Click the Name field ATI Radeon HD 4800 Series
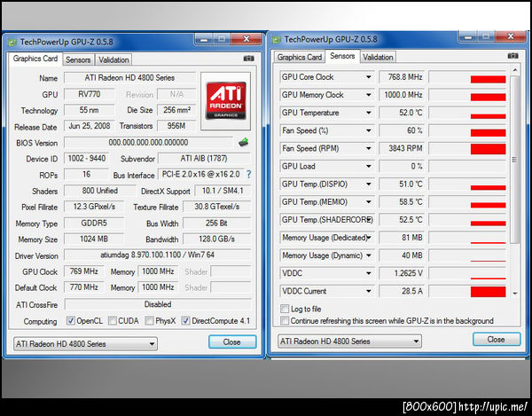532x416 pixels. (129, 78)
